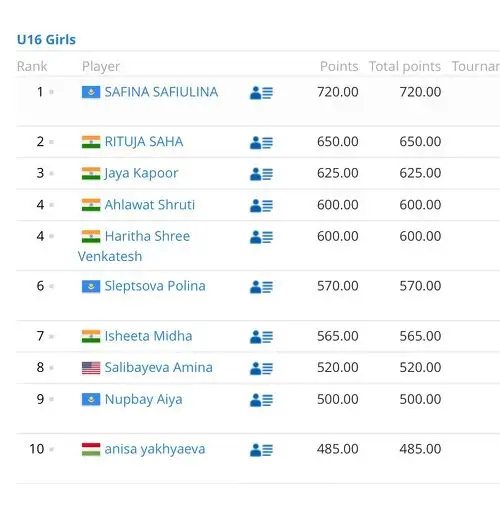
Task: Click the USA flag beside Salibayeva Amina
Action: coord(91,368)
